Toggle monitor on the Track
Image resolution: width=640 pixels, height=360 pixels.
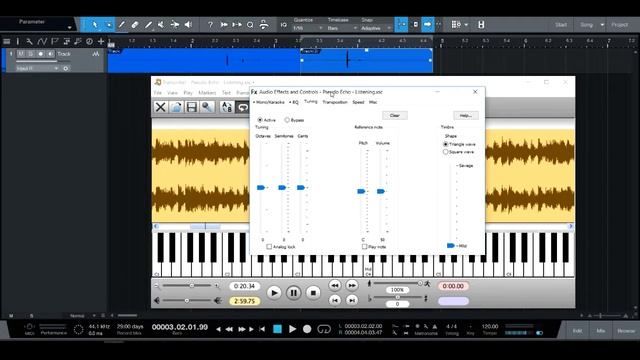point(50,54)
